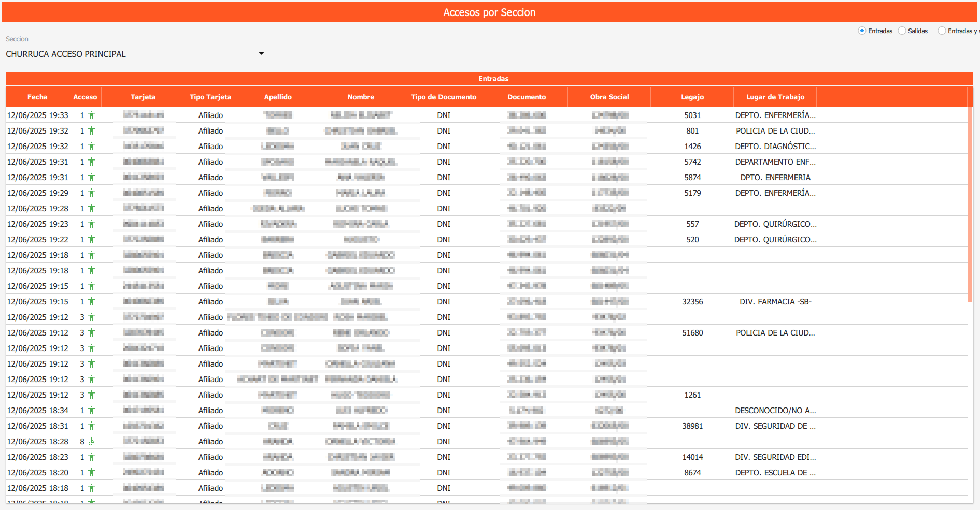Select the Salidas radio button
The width and height of the screenshot is (980, 510).
pyautogui.click(x=902, y=31)
